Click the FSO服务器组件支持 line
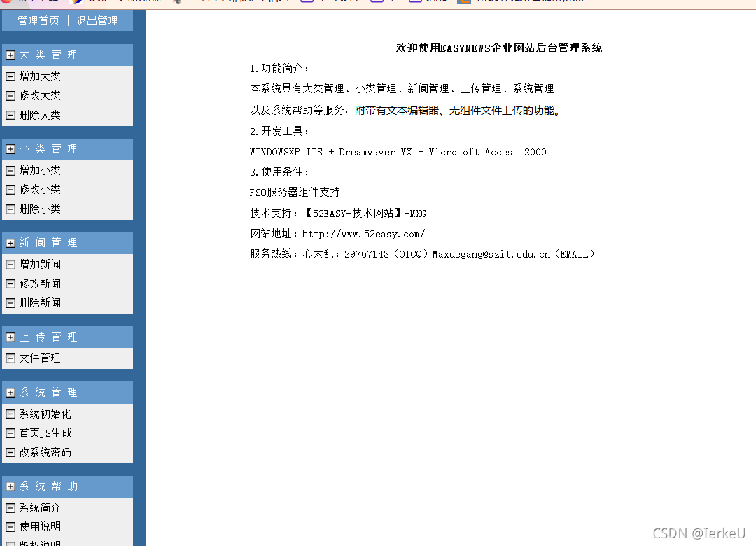This screenshot has height=546, width=756. (295, 192)
